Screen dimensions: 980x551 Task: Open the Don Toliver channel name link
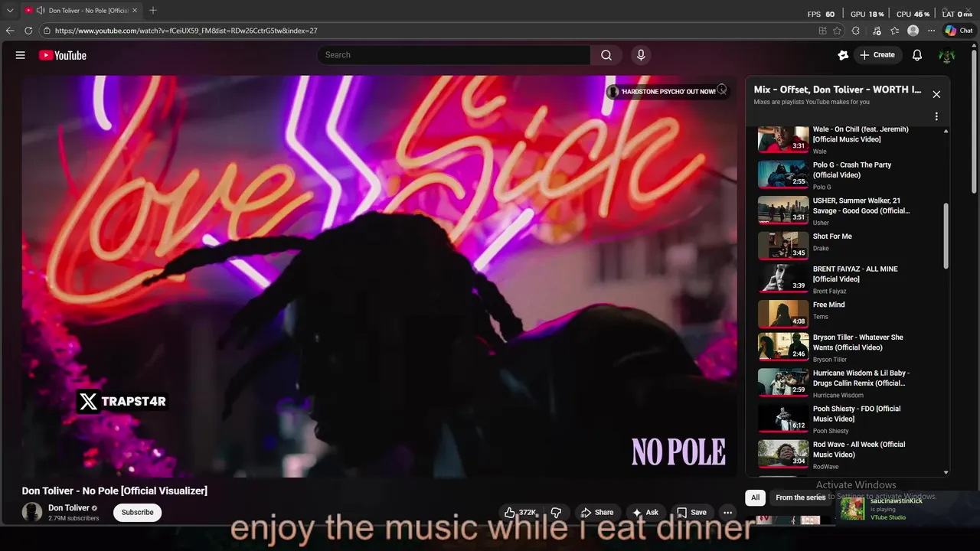[x=69, y=508]
